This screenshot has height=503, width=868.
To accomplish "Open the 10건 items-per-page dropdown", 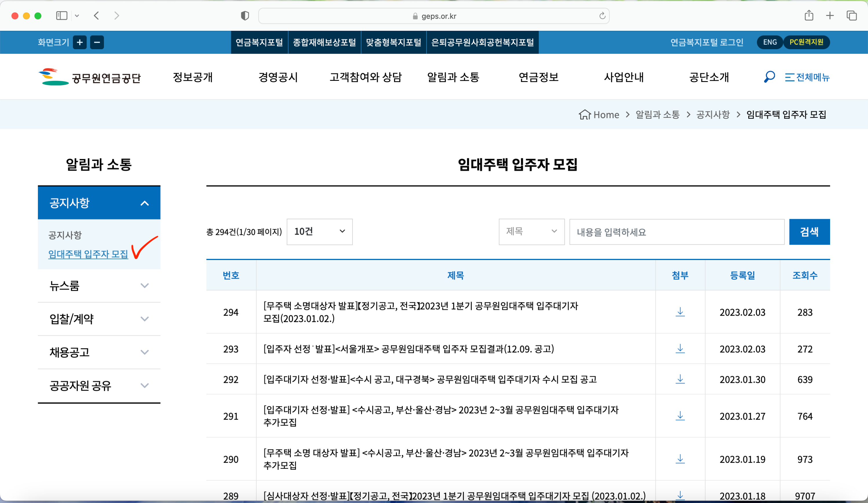I will [x=319, y=232].
